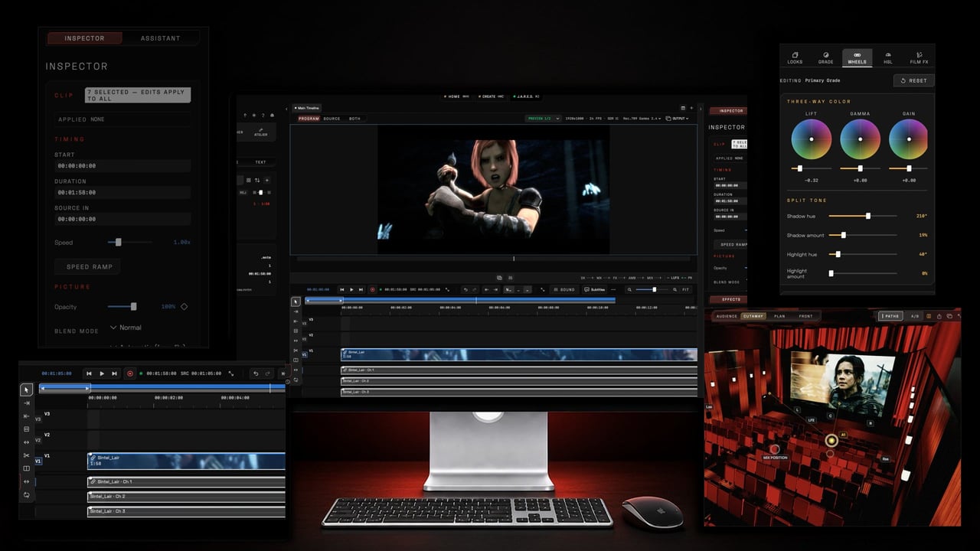Click the MIX POSITION marker in the theater view
The image size is (980, 551).
pos(775,449)
